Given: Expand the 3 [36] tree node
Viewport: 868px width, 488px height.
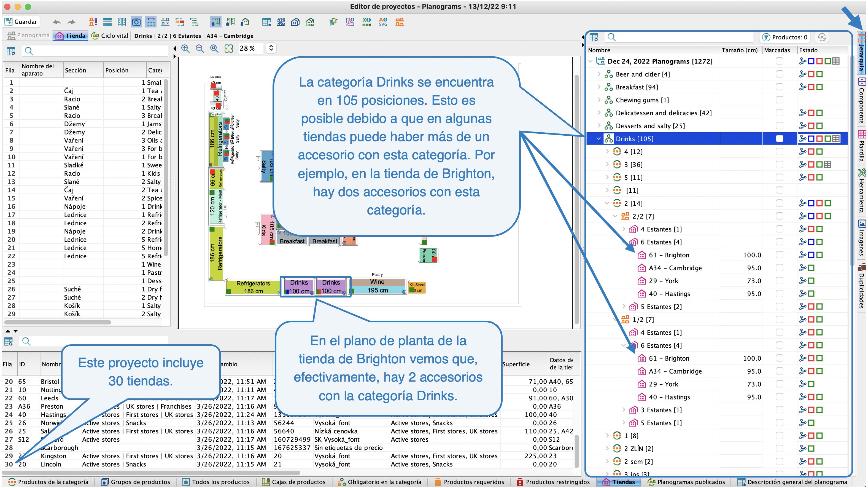Looking at the screenshot, I should click(x=607, y=164).
